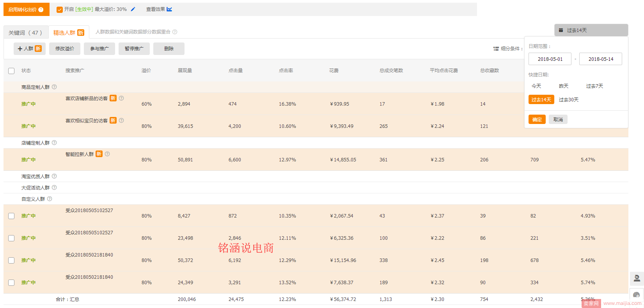Viewport: 644px width, 308px height.
Task: Click 推广中 status in 喜欢店铺新品的访客 row
Action: click(28, 104)
